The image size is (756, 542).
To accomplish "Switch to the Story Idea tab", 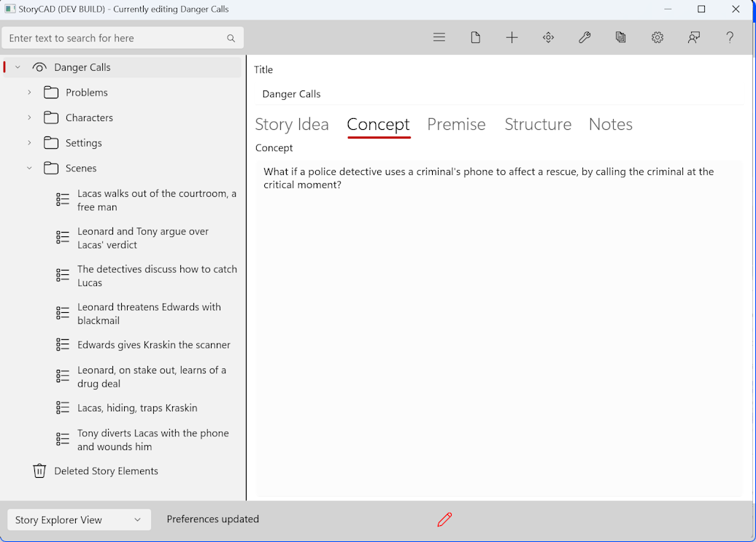I will click(x=292, y=124).
